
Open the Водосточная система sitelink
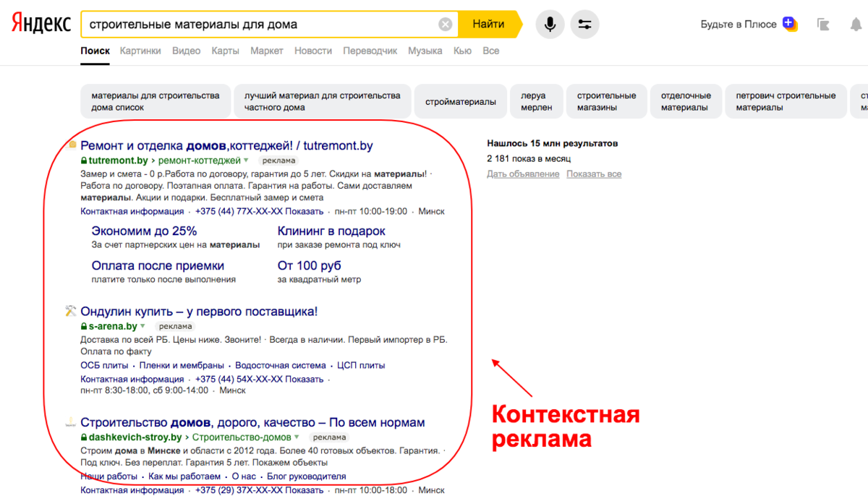pos(281,365)
